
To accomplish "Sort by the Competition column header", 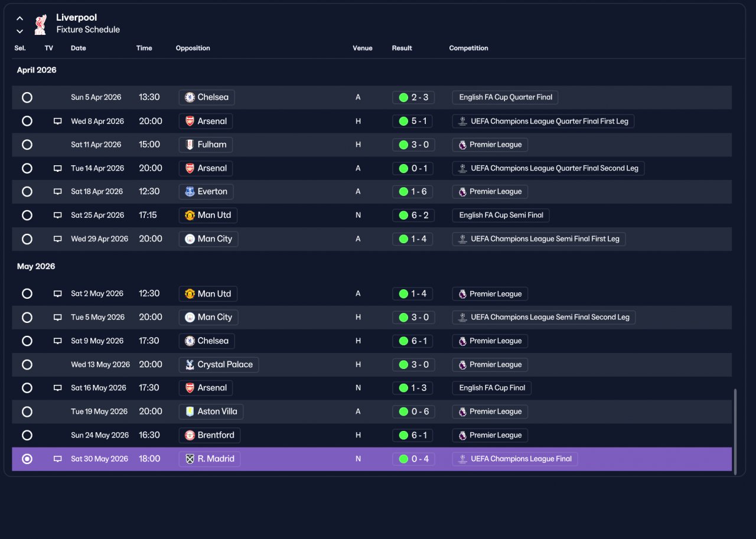I will click(469, 48).
